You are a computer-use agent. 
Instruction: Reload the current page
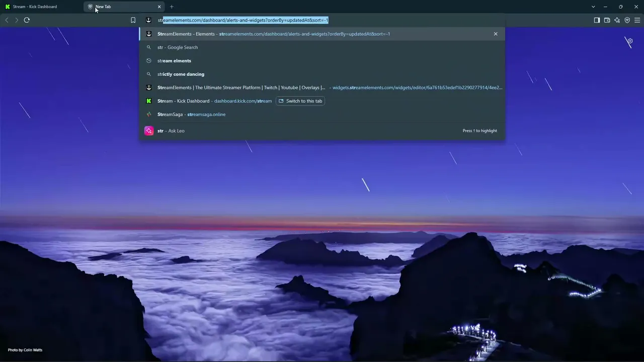(27, 20)
